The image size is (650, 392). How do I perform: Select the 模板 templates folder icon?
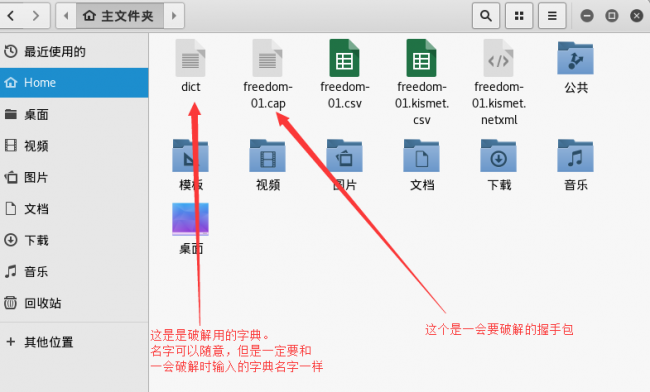click(x=190, y=155)
